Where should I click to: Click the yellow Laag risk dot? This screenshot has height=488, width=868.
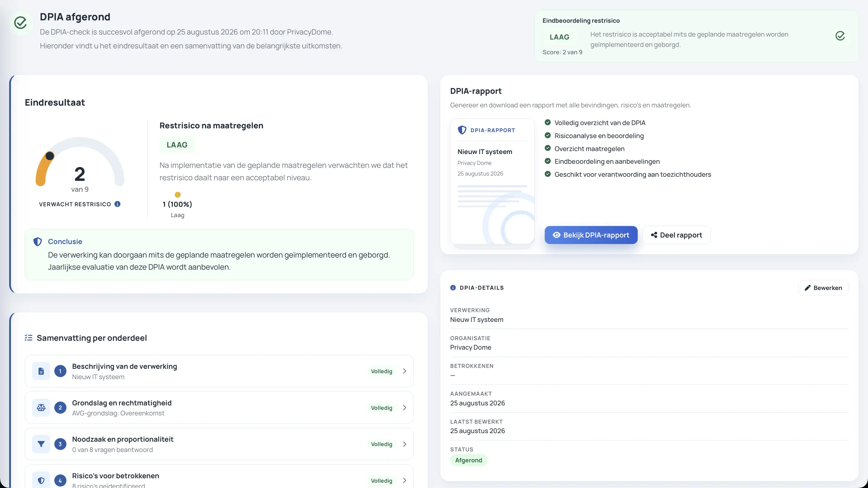click(177, 195)
